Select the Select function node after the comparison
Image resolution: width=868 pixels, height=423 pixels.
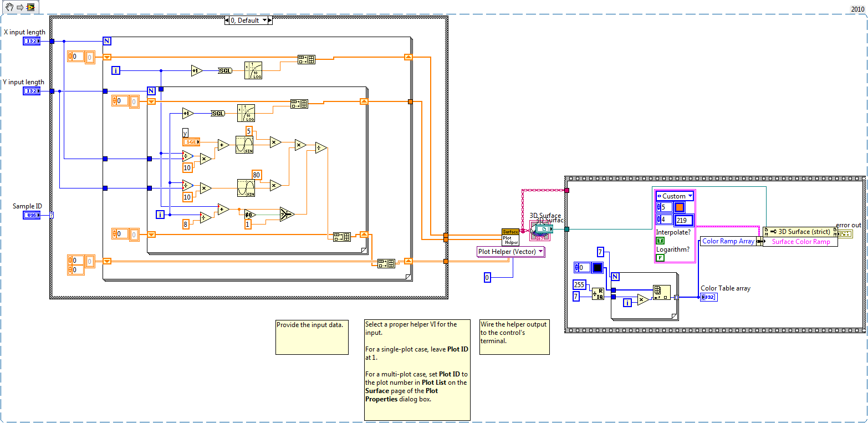286,213
